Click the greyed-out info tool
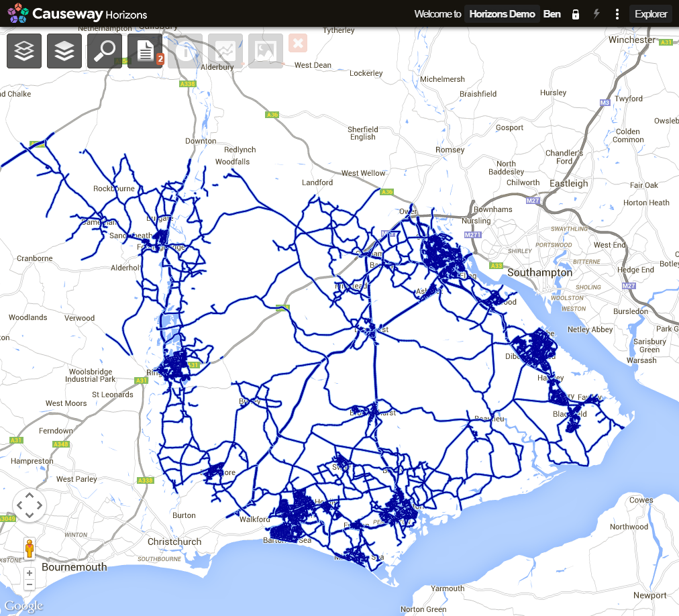This screenshot has width=679, height=616. pos(185,51)
